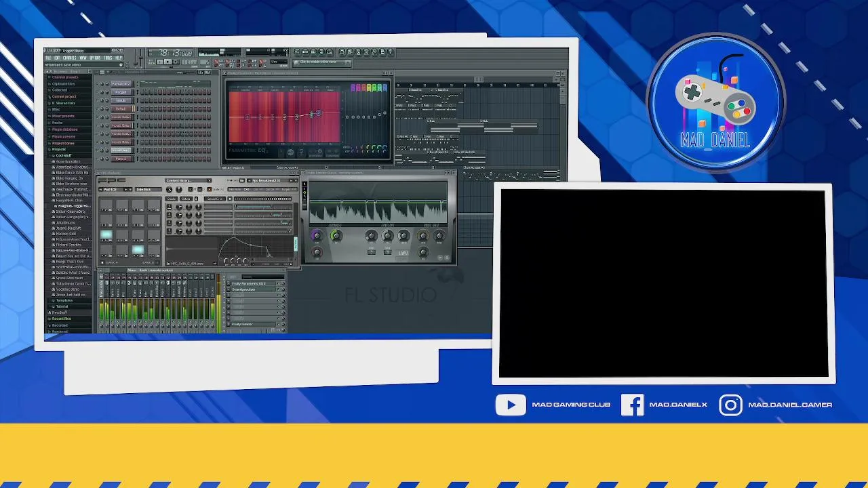Open the OPTIONS menu
Screen dimensions: 868x488
pos(96,58)
